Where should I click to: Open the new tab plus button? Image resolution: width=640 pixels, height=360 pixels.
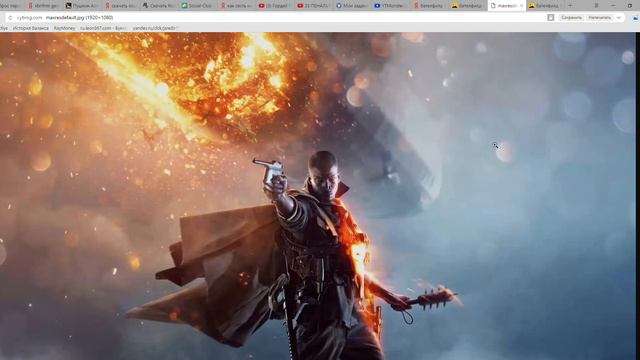click(x=570, y=6)
